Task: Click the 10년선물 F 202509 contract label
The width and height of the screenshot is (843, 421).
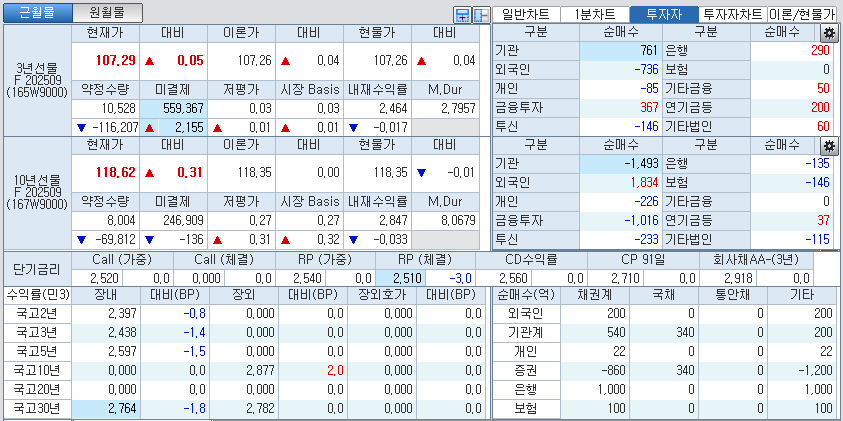Action: pos(37,192)
